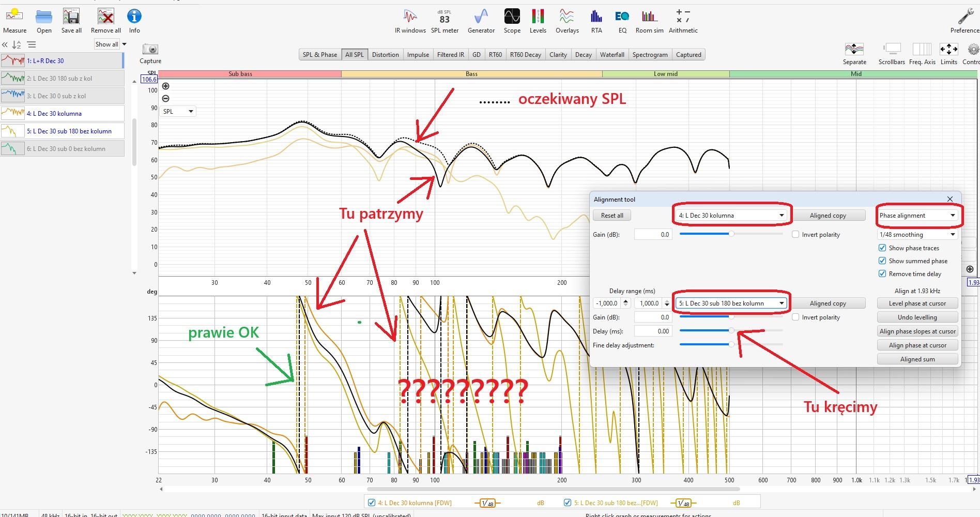Image resolution: width=980 pixels, height=517 pixels.
Task: Open the Room sim tool
Action: point(649,21)
